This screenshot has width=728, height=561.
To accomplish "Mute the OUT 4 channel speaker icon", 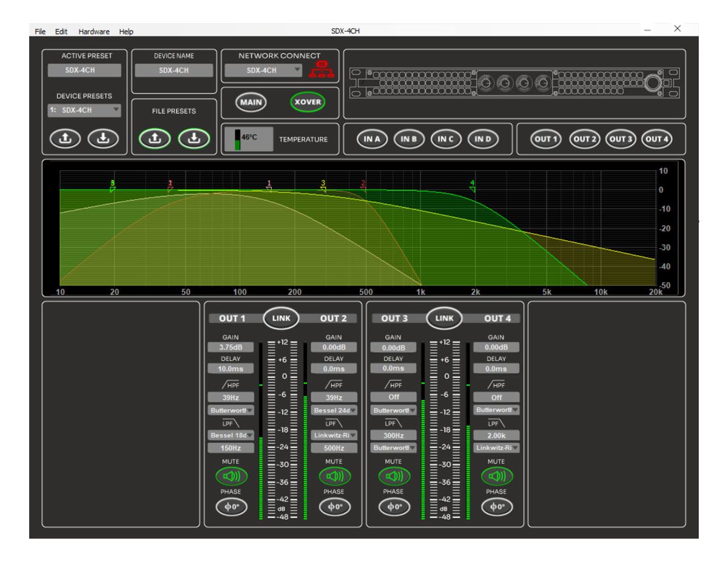I will 496,476.
